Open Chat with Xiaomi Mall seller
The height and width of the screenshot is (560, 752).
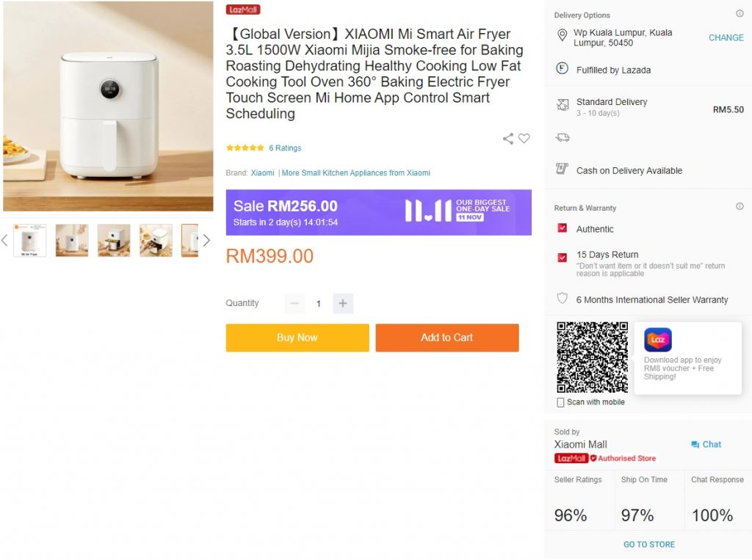coord(706,444)
